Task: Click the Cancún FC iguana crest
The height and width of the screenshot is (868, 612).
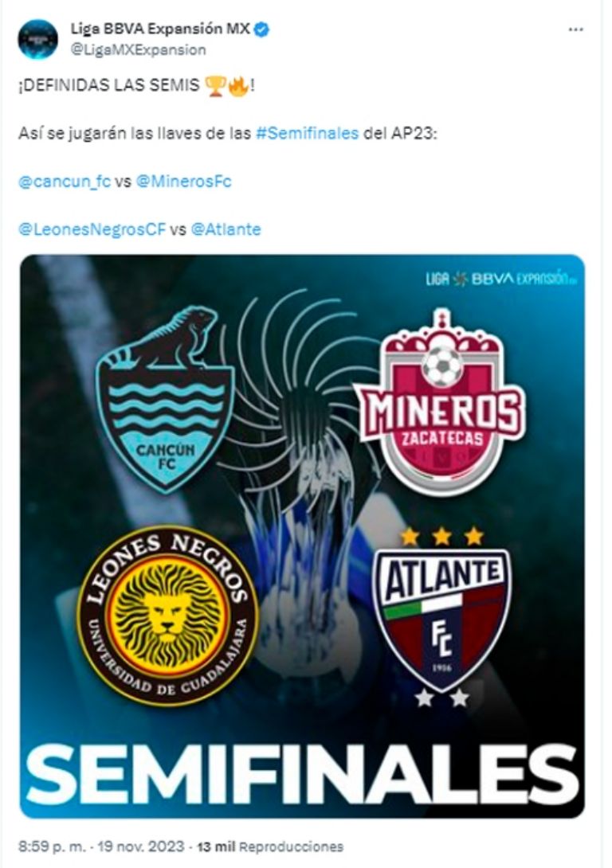Action: tap(164, 399)
